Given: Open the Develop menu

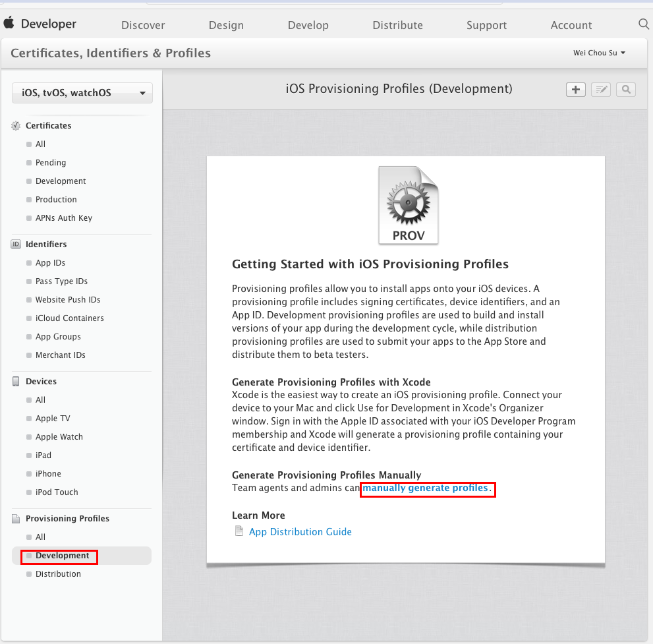Looking at the screenshot, I should pyautogui.click(x=308, y=26).
